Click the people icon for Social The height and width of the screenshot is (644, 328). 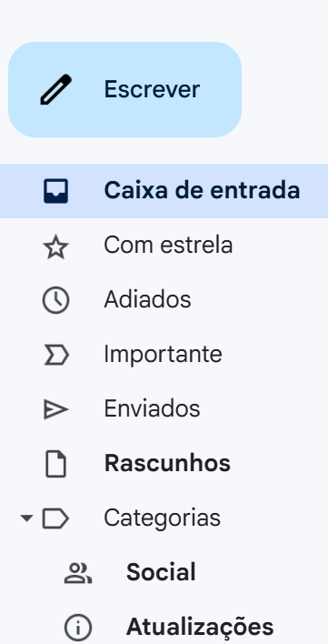click(x=78, y=573)
